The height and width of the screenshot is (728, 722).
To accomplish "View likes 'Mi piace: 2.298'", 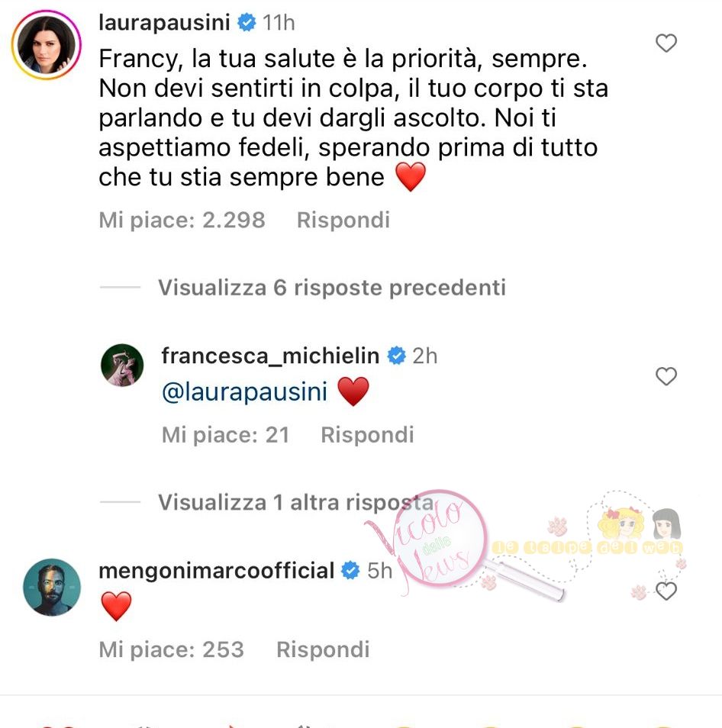I will tap(182, 220).
